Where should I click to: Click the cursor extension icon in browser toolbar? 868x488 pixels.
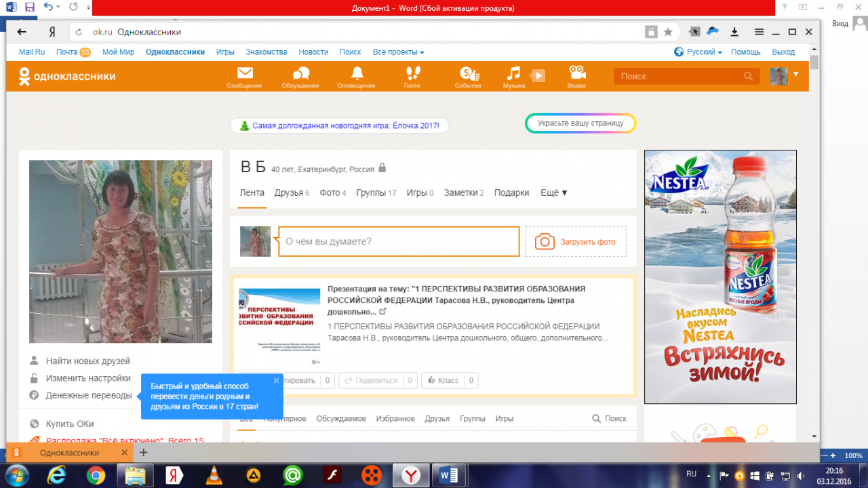pyautogui.click(x=694, y=31)
